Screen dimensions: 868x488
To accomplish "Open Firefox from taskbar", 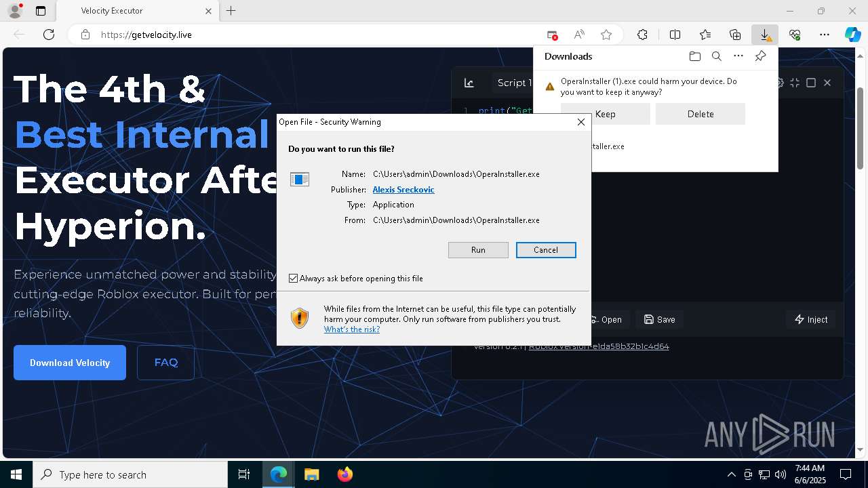I will pyautogui.click(x=344, y=474).
